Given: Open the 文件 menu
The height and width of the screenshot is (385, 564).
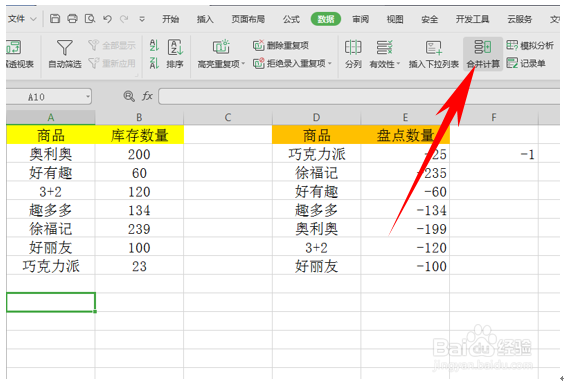Looking at the screenshot, I should point(17,19).
